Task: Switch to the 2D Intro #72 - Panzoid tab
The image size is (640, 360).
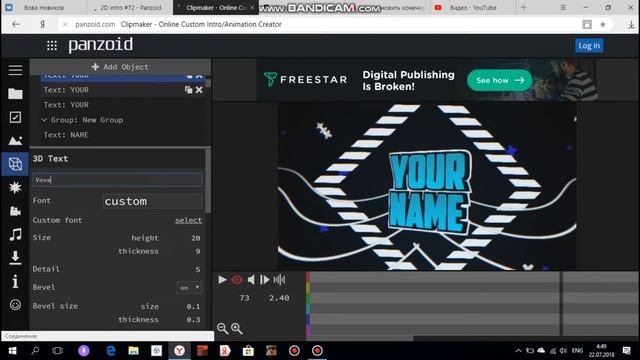Action: pos(131,8)
